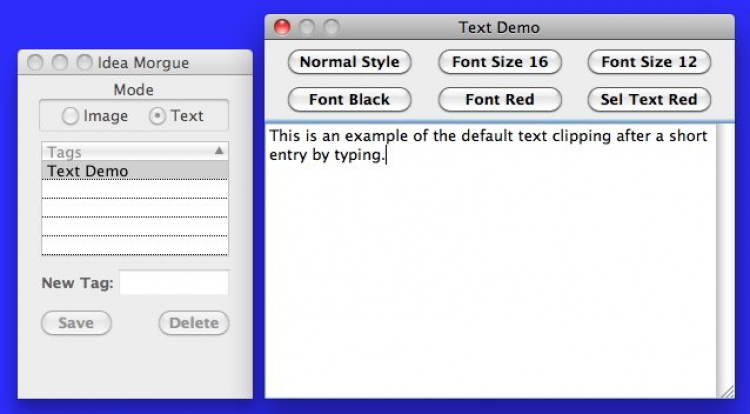Select the Text Demo tag row

click(x=135, y=171)
